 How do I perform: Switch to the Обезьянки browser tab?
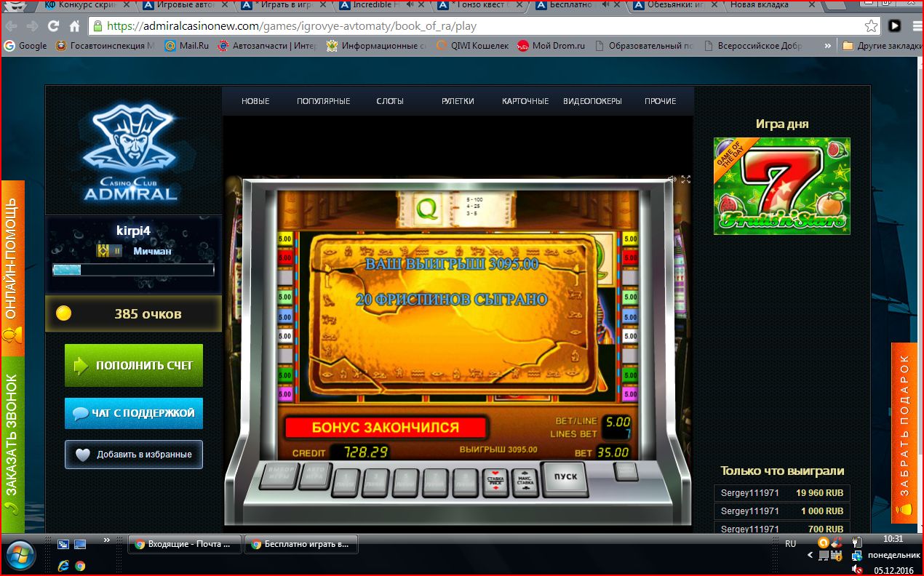coord(675,6)
